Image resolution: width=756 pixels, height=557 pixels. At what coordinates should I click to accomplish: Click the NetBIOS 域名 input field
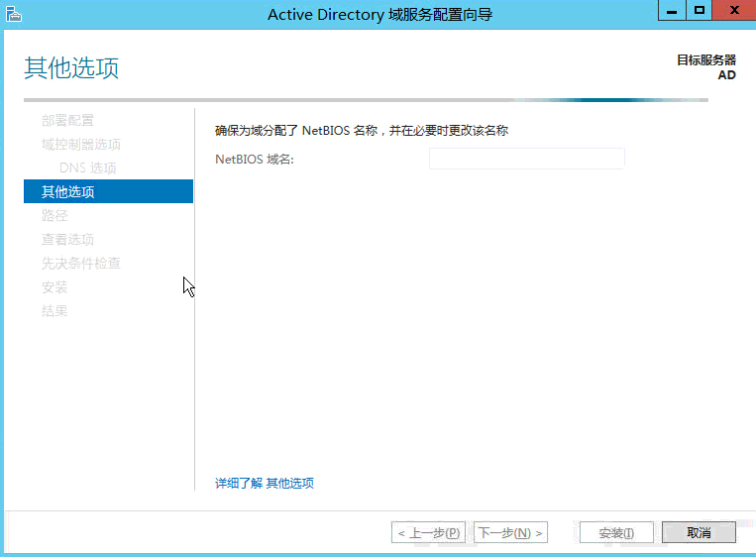tap(526, 159)
